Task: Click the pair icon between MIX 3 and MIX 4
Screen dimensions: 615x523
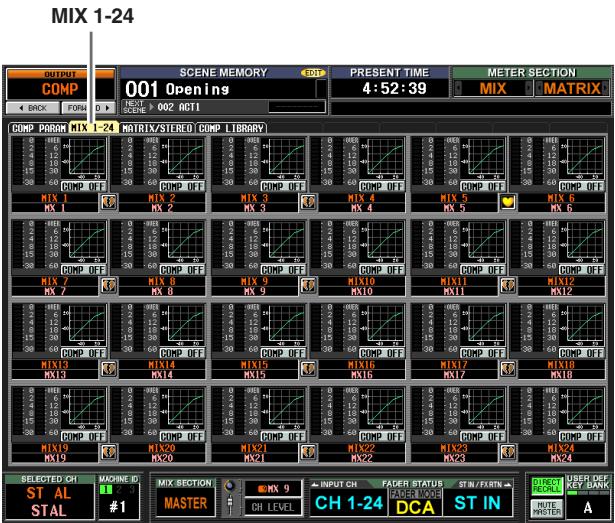Action: point(308,202)
